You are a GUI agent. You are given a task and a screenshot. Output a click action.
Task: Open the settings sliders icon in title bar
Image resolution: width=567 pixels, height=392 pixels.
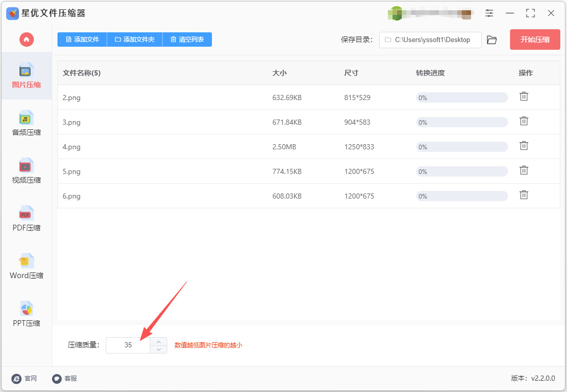489,13
